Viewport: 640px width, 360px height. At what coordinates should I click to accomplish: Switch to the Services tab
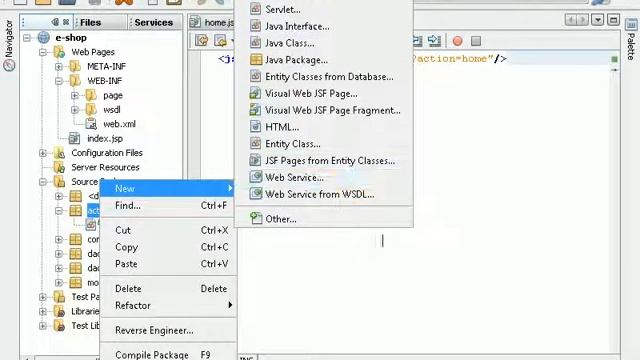[153, 22]
